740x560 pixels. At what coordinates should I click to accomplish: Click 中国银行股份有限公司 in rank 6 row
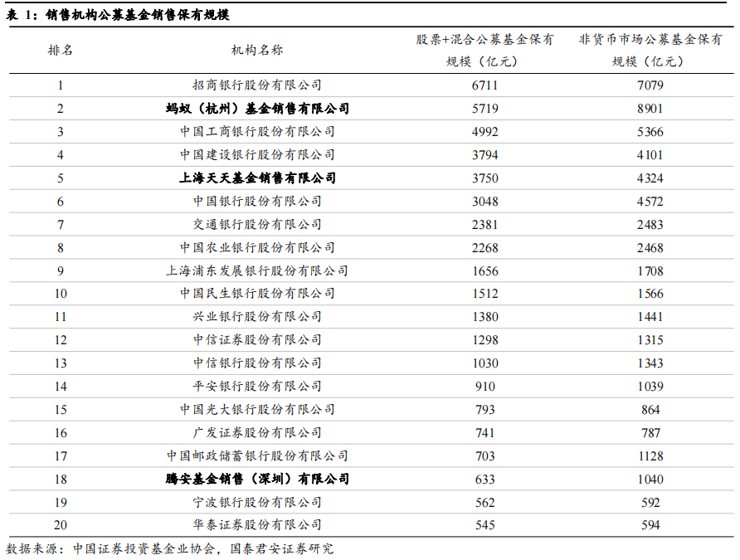pos(257,201)
